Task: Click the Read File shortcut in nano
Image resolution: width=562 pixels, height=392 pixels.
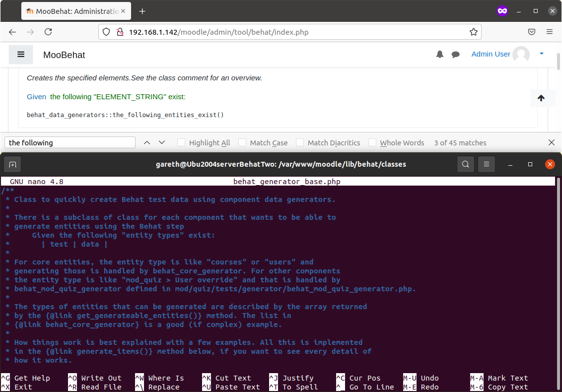Action: coord(95,387)
